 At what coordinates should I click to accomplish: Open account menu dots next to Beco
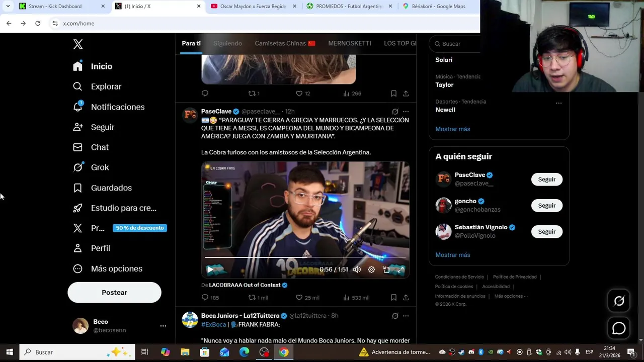(x=163, y=326)
